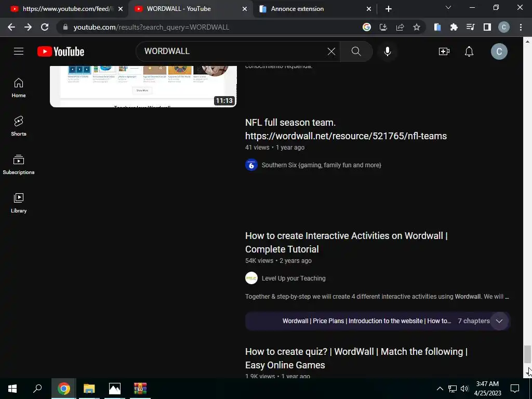The height and width of the screenshot is (399, 532).
Task: View the site lock information
Action: click(65, 27)
